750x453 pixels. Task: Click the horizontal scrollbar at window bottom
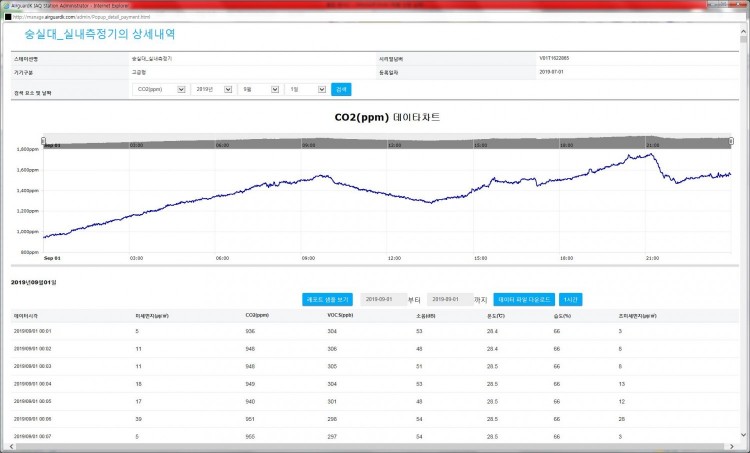coord(370,446)
